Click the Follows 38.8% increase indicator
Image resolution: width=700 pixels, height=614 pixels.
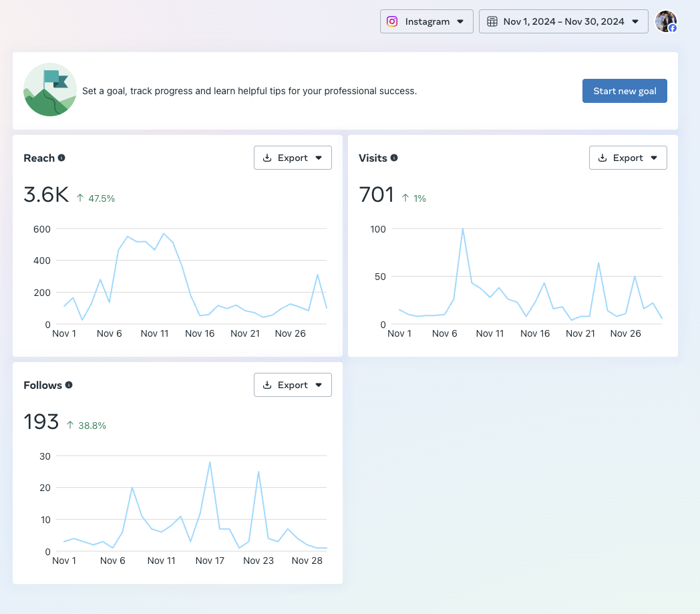[86, 425]
